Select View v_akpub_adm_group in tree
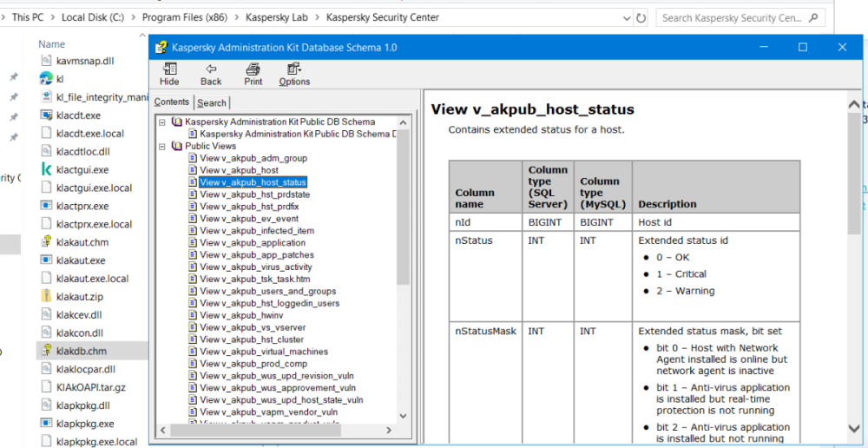The height and width of the screenshot is (448, 868). pos(253,158)
